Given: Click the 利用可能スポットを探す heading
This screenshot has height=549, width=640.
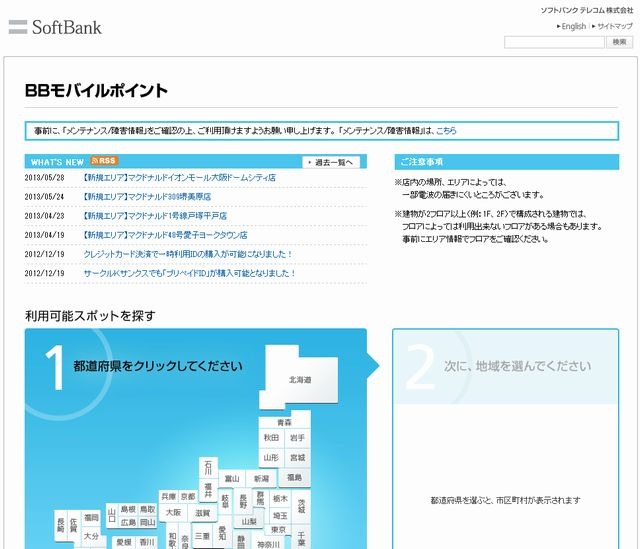Looking at the screenshot, I should click(x=90, y=316).
